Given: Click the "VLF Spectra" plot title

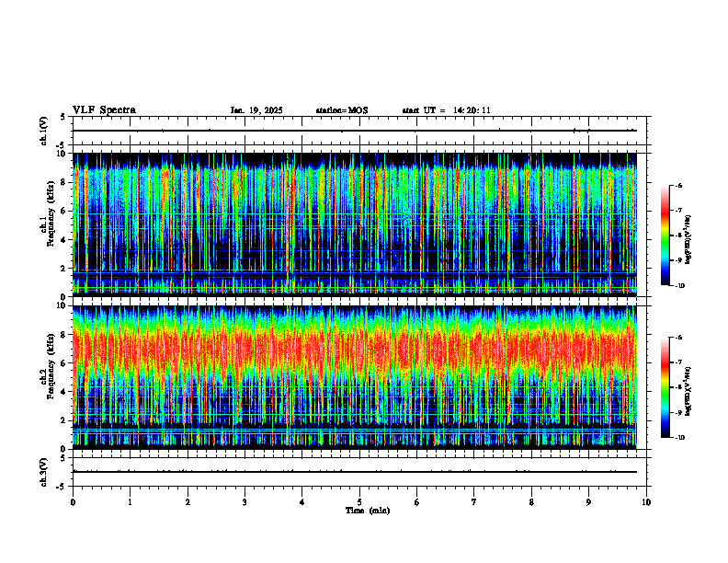Looking at the screenshot, I should tap(104, 110).
